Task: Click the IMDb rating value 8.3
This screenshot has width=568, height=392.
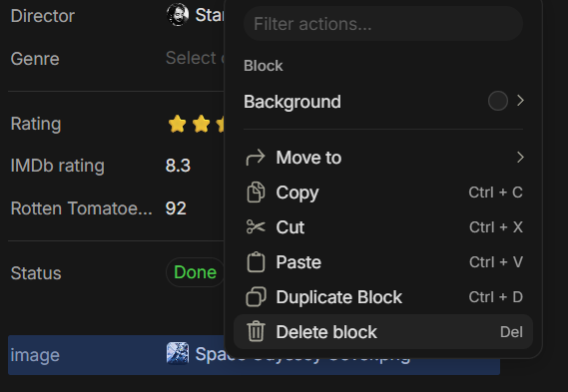Action: (178, 166)
